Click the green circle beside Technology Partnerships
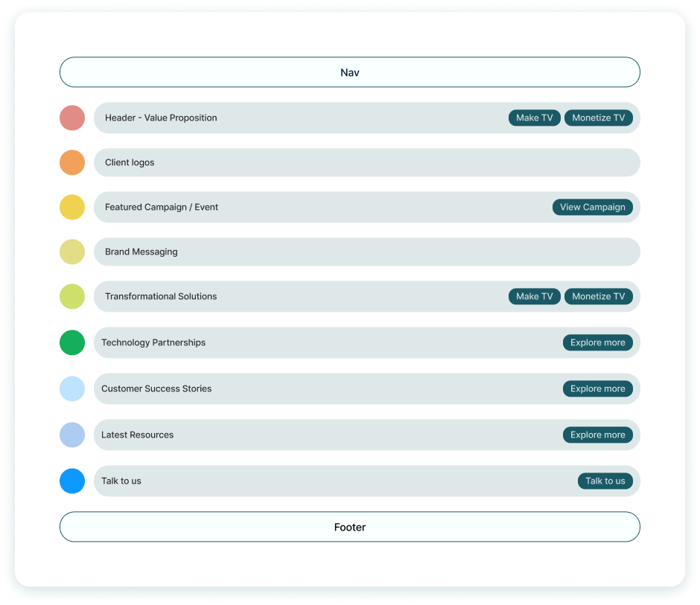Screen dimensions: 700x605 (x=72, y=342)
